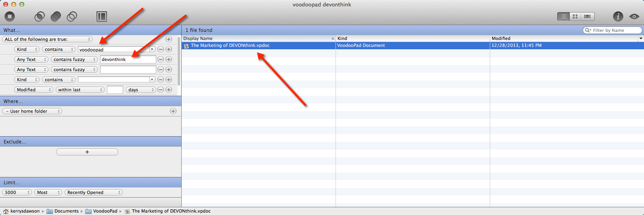Switch to cover flow view mode
This screenshot has width=644, height=215.
coord(587,17)
